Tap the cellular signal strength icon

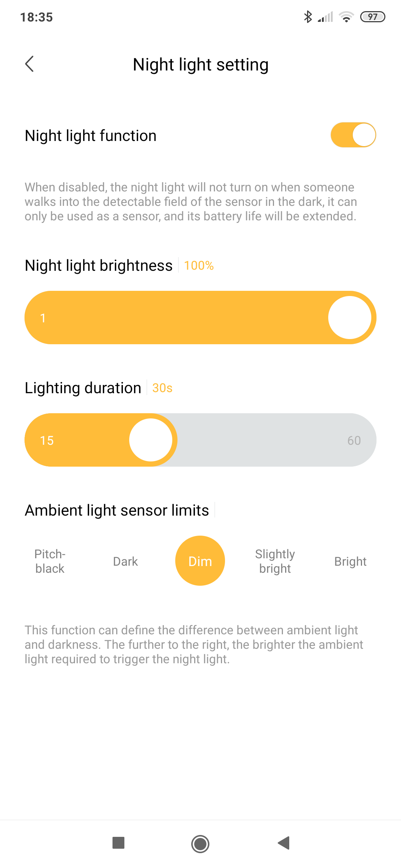(x=326, y=17)
